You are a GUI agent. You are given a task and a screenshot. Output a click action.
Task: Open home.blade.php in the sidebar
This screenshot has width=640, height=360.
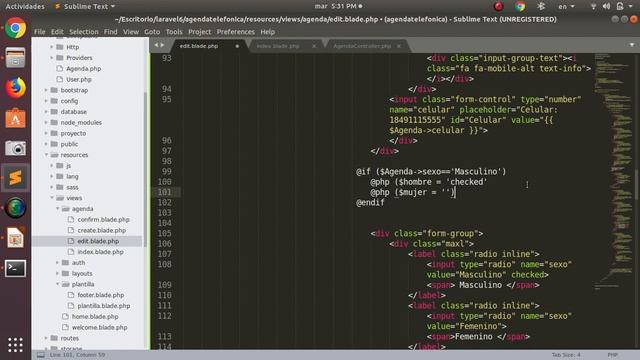click(95, 316)
